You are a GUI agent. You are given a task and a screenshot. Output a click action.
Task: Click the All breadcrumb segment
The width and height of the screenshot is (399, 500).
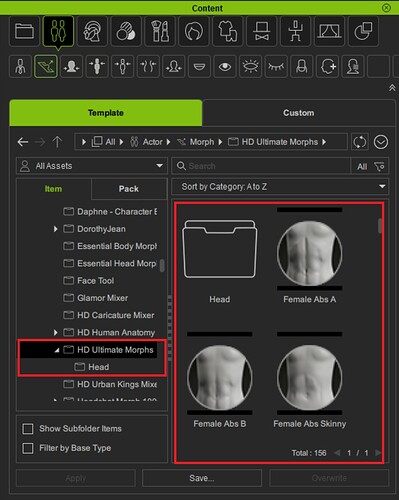click(x=110, y=142)
